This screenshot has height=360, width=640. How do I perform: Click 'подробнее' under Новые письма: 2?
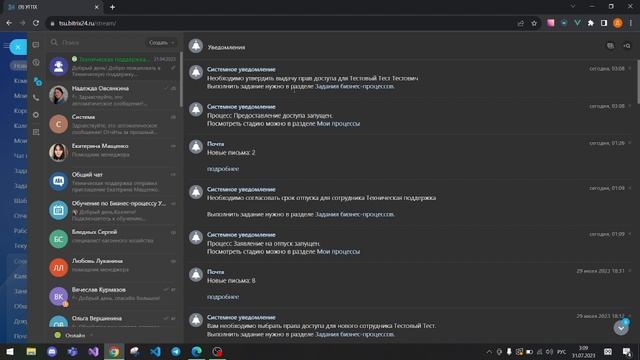point(223,169)
